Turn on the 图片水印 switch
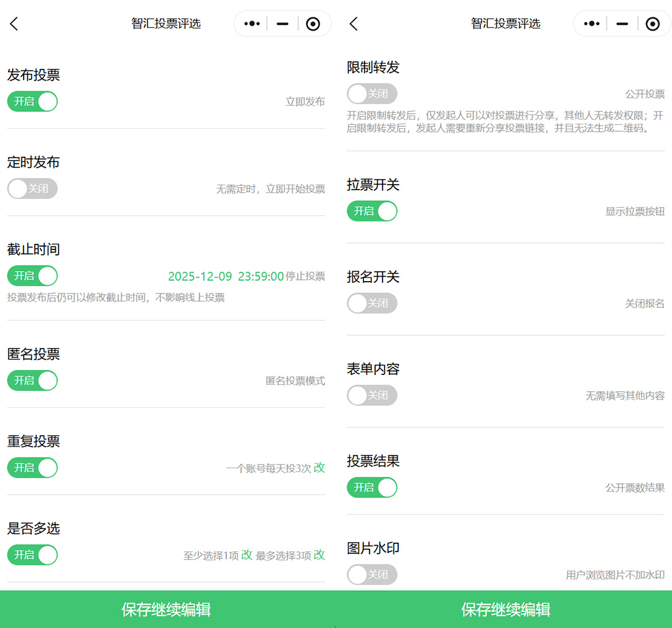The image size is (672, 628). (x=371, y=575)
